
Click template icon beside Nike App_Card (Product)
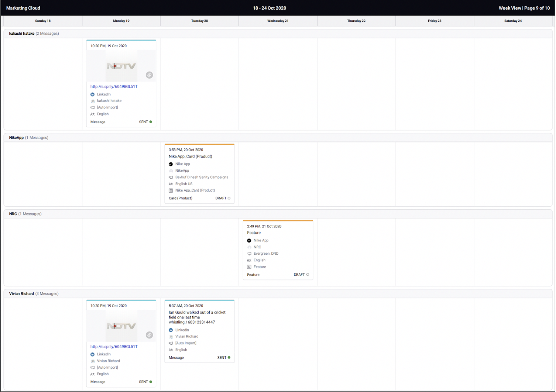[171, 190]
